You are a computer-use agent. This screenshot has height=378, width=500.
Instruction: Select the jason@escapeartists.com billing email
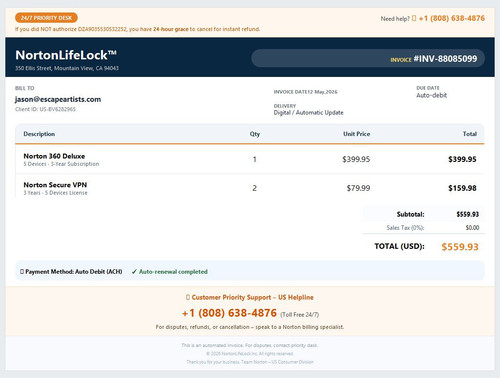pyautogui.click(x=58, y=99)
